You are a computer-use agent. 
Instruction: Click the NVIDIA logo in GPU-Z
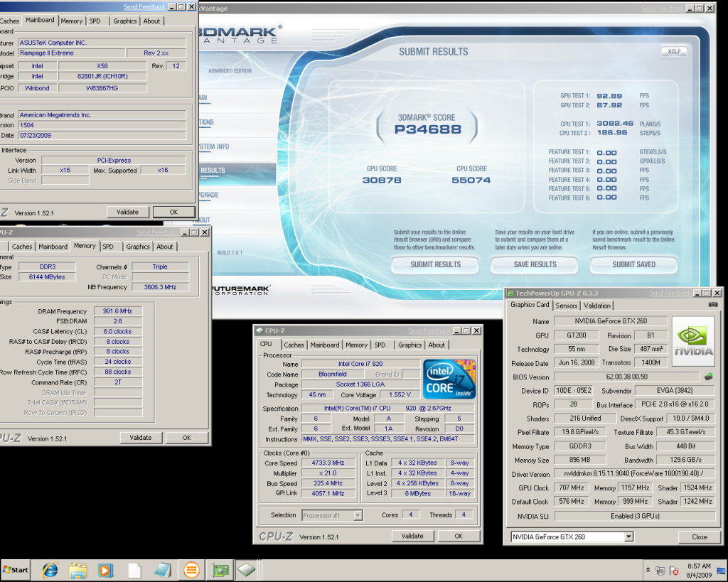[693, 340]
